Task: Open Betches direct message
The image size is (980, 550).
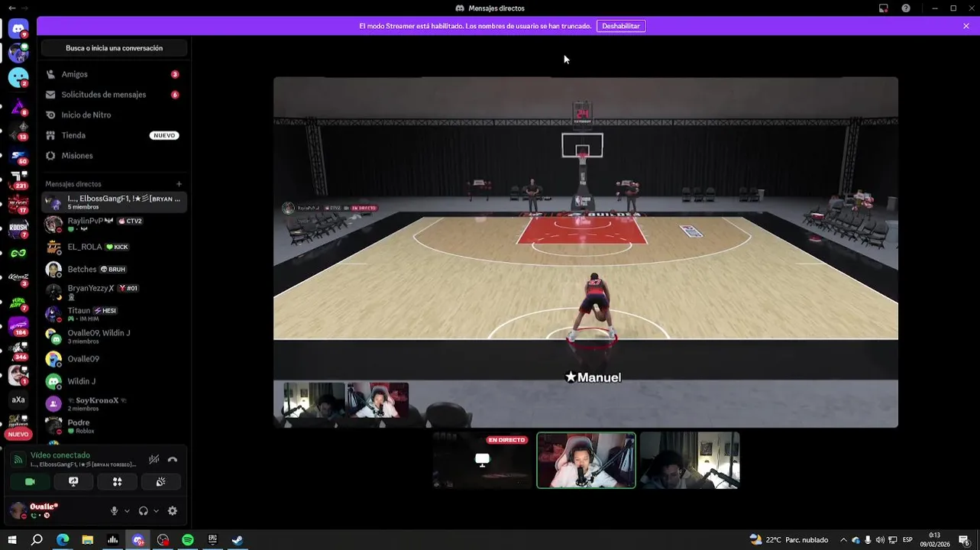Action: click(114, 269)
